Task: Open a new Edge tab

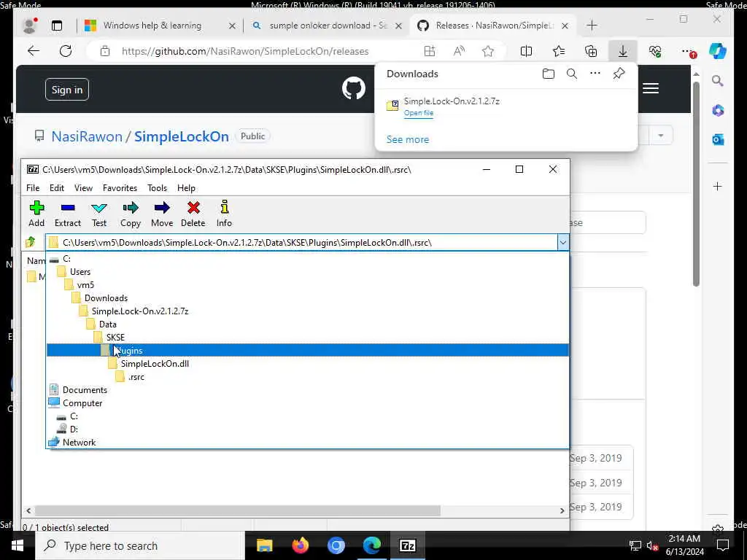Action: [592, 26]
